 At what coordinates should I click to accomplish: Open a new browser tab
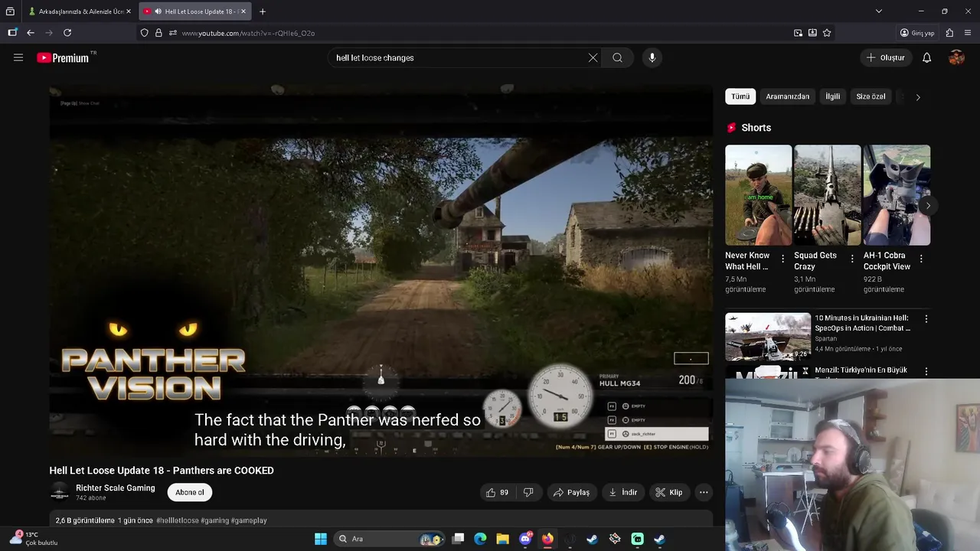263,11
